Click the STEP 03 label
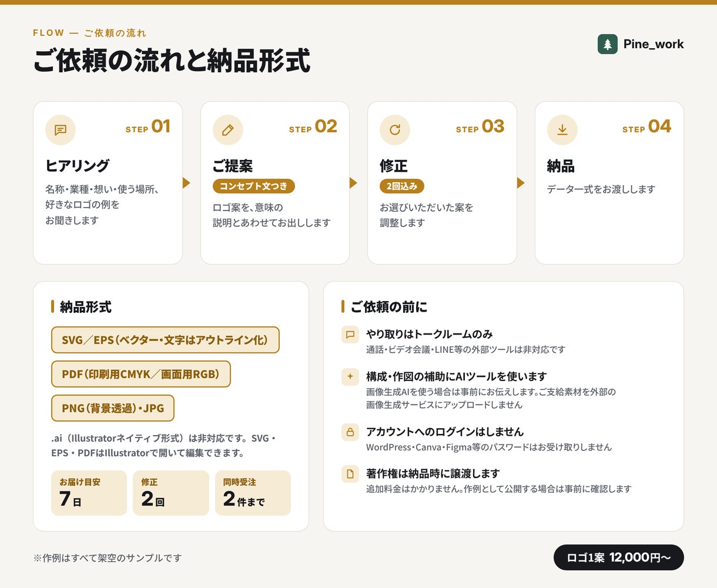Image resolution: width=717 pixels, height=588 pixels. (x=480, y=127)
